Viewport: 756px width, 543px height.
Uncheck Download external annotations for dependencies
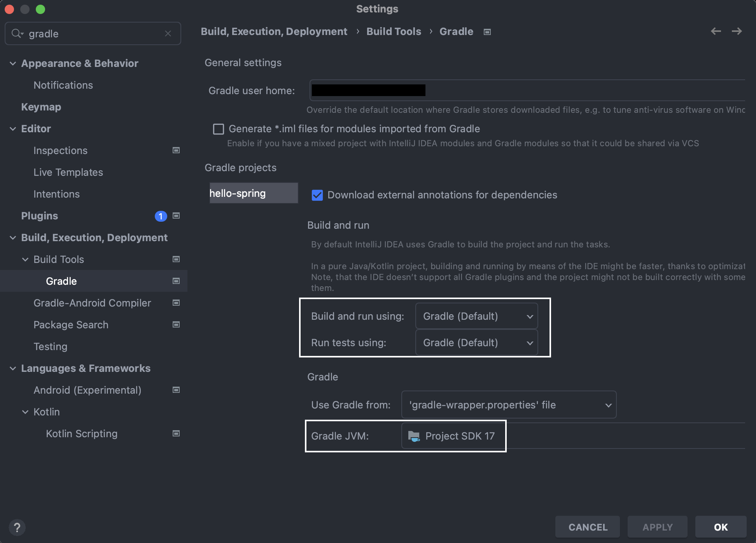coord(317,195)
